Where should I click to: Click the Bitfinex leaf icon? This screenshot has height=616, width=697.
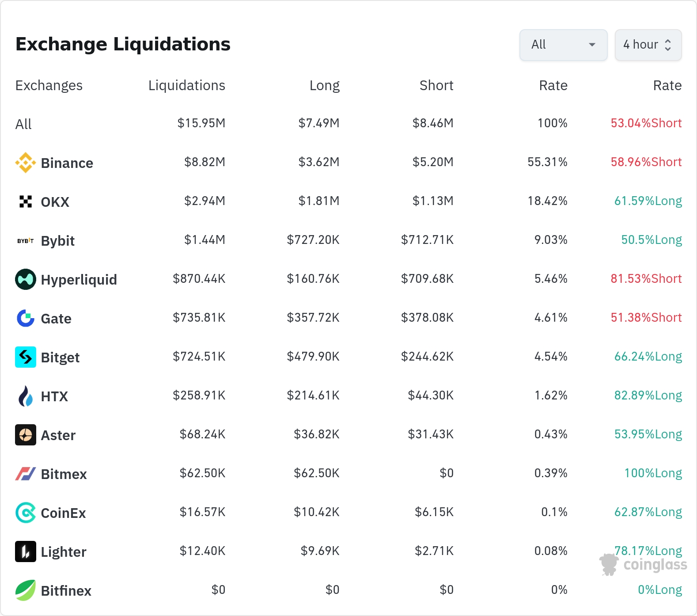pyautogui.click(x=26, y=590)
